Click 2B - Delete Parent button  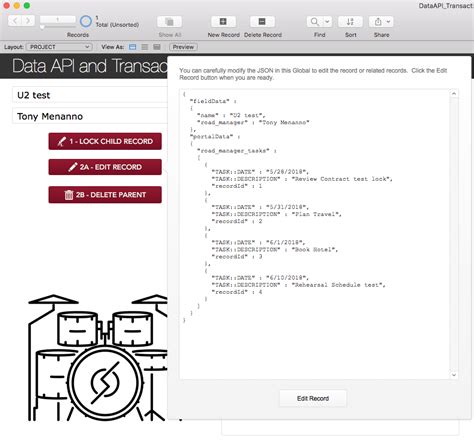click(x=105, y=195)
